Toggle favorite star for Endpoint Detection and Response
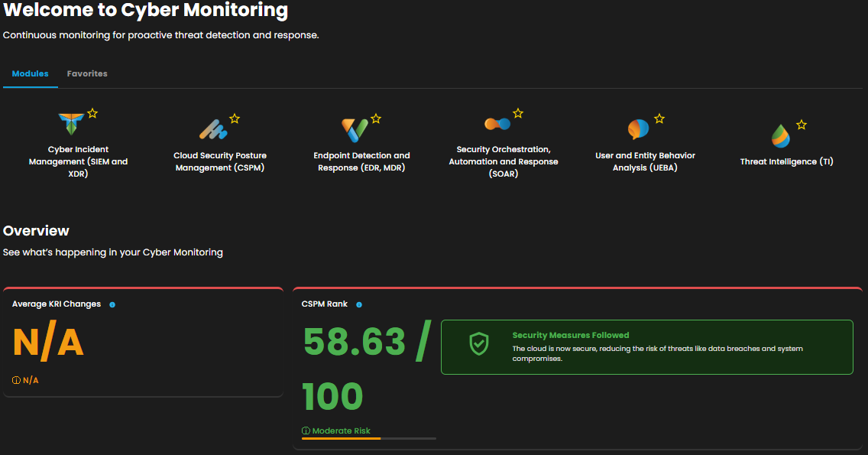This screenshot has width=868, height=455. click(376, 119)
